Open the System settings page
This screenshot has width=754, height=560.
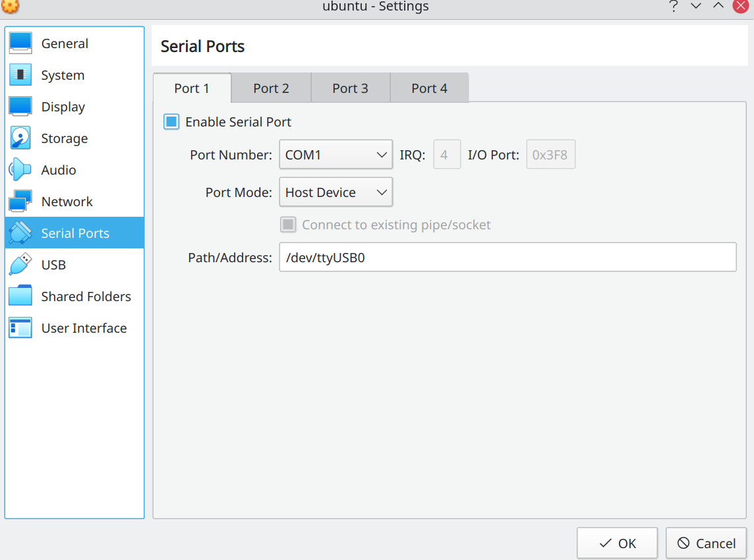pyautogui.click(x=74, y=75)
